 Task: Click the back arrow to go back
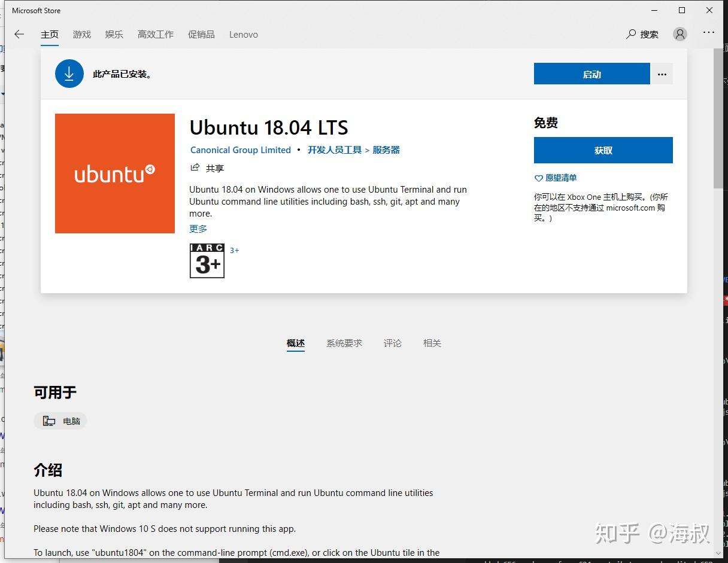point(19,35)
